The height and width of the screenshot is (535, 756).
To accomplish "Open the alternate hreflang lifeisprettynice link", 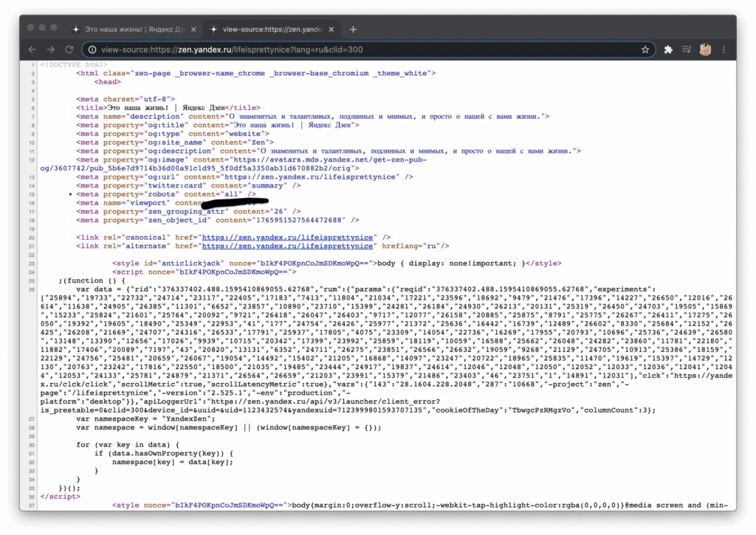I will (287, 246).
